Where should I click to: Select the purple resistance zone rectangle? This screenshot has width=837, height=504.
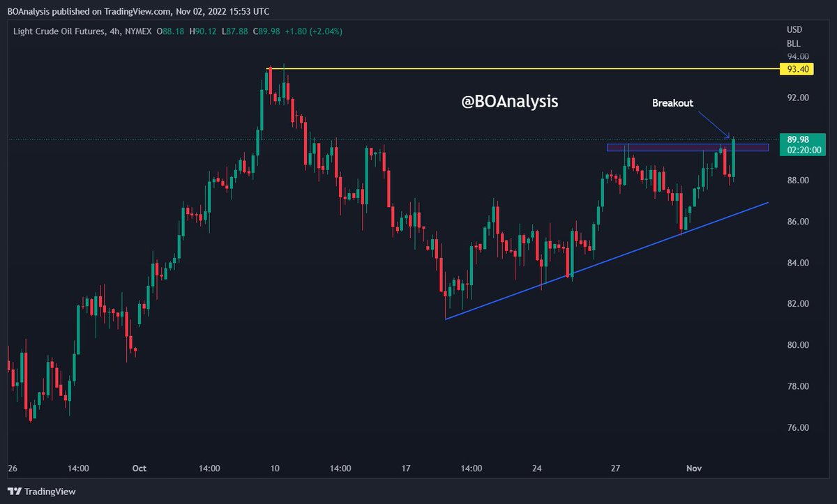(x=688, y=147)
